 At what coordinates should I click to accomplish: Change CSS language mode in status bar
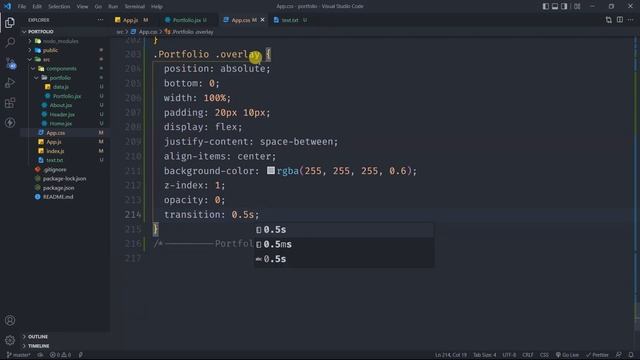coord(544,355)
